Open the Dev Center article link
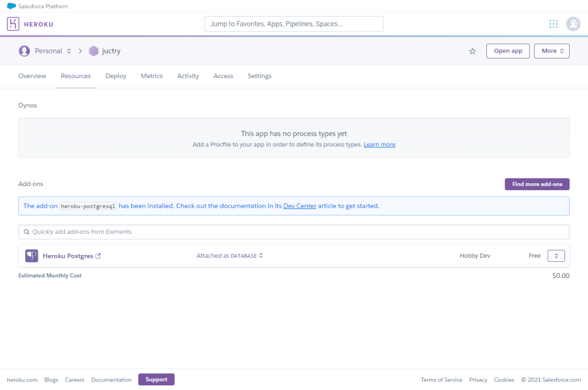This screenshot has height=390, width=588. click(300, 206)
